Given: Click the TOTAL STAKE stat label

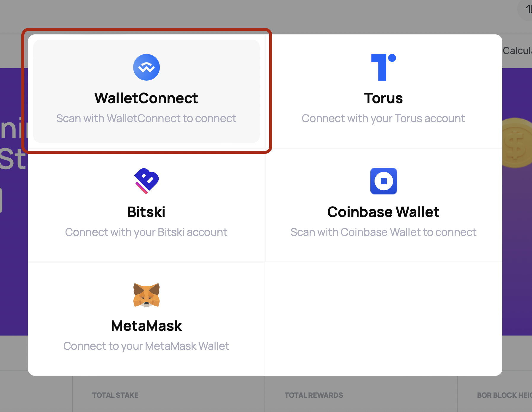Looking at the screenshot, I should tap(115, 395).
